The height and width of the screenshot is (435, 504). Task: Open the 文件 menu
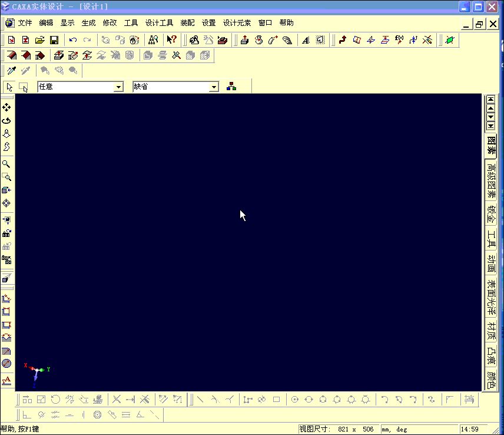tap(25, 23)
